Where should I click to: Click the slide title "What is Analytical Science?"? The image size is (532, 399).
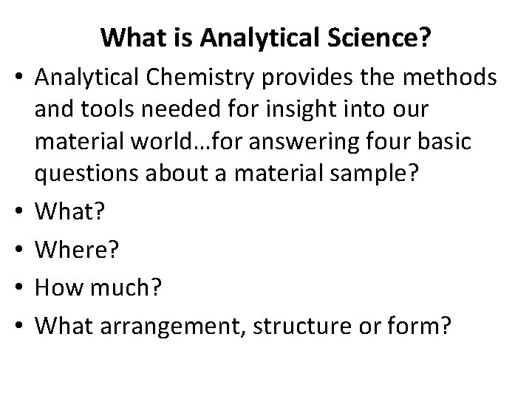[266, 36]
